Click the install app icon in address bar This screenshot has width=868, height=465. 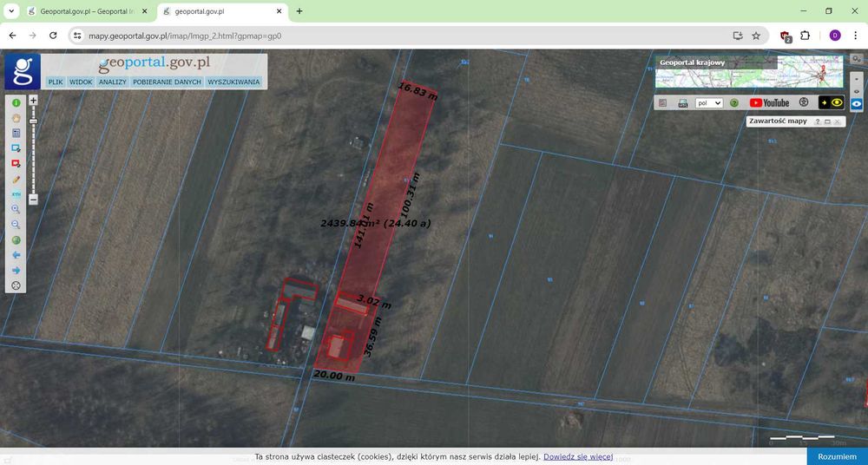[737, 36]
